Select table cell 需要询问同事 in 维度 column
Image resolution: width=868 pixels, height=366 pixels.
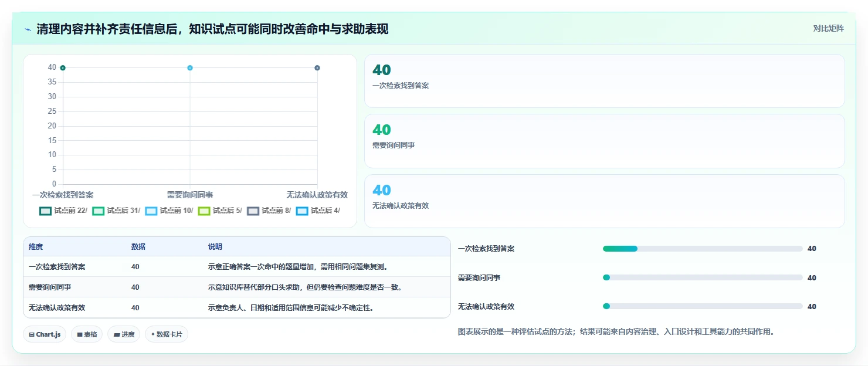click(50, 287)
